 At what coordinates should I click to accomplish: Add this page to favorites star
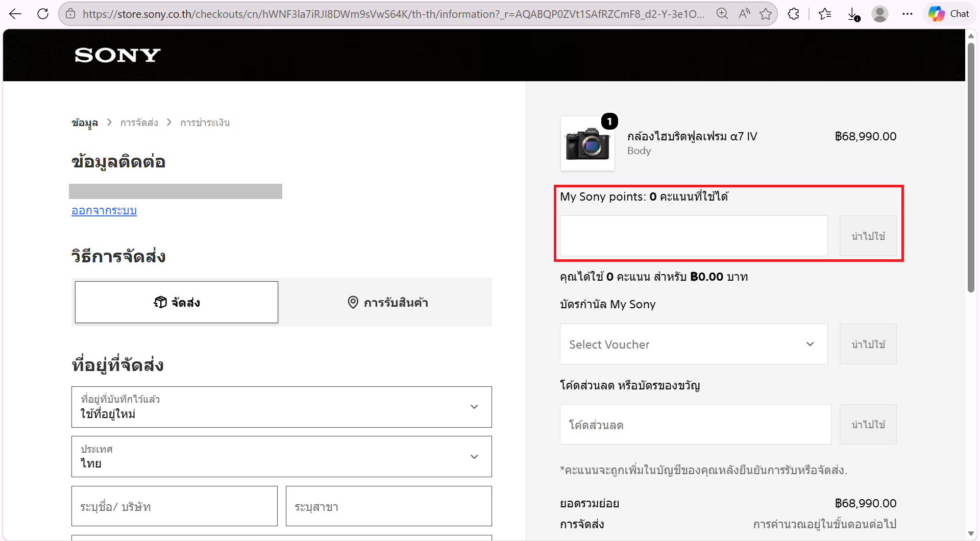click(766, 14)
